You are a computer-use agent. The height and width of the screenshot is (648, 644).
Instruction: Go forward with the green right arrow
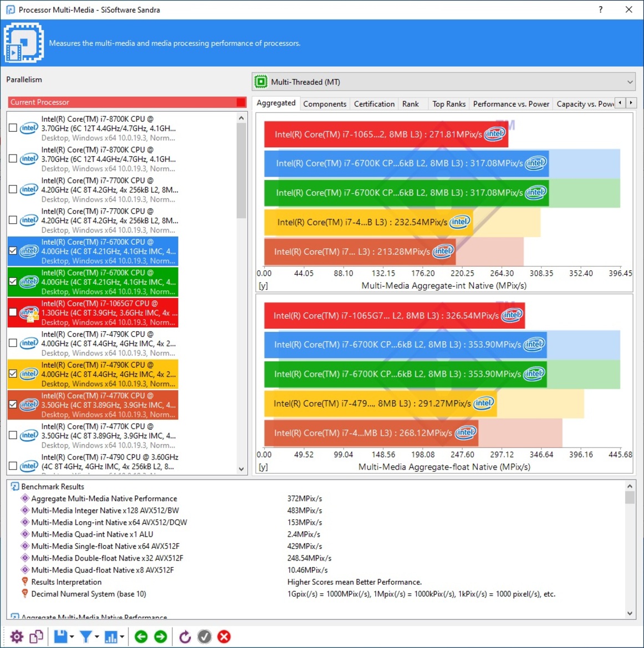coord(161,636)
